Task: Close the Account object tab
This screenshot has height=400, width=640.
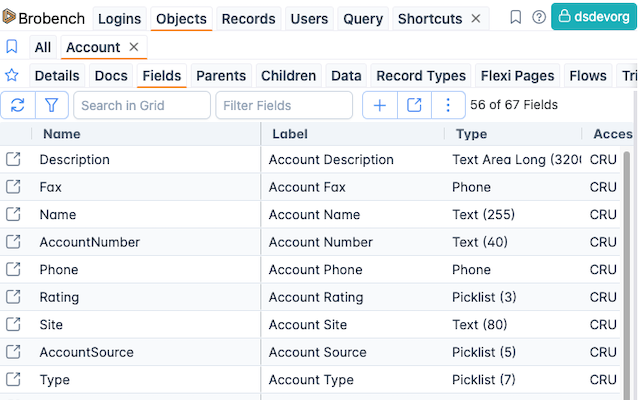Action: pyautogui.click(x=134, y=47)
